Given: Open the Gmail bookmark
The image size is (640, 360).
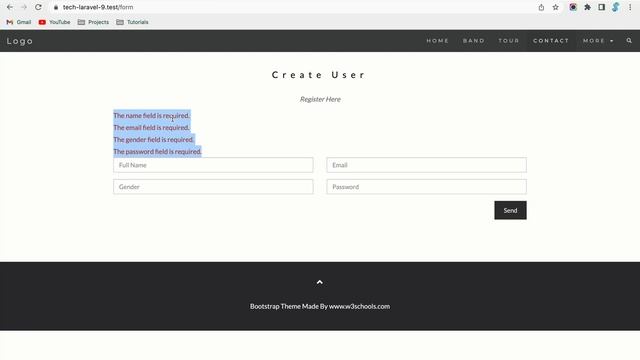Looking at the screenshot, I should coord(19,22).
